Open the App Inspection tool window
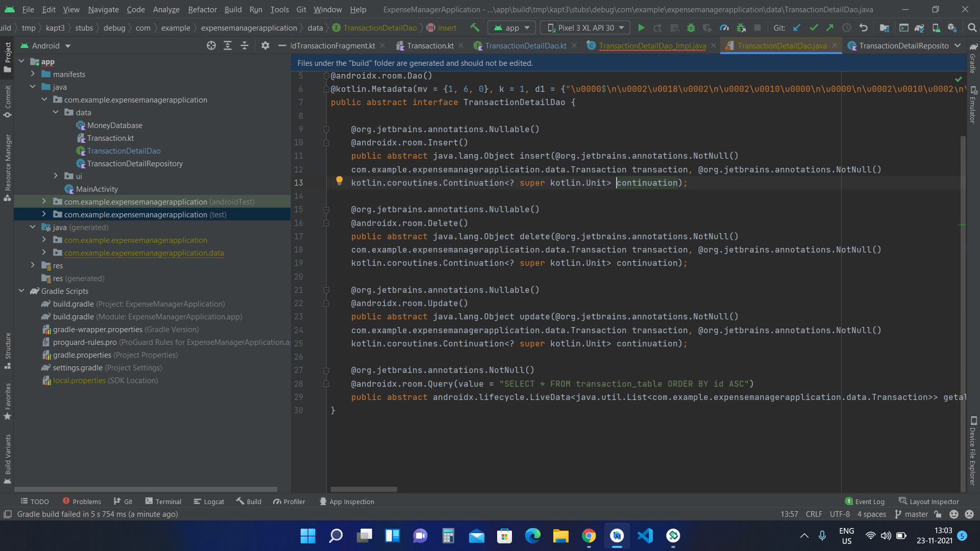The image size is (980, 551). point(347,502)
